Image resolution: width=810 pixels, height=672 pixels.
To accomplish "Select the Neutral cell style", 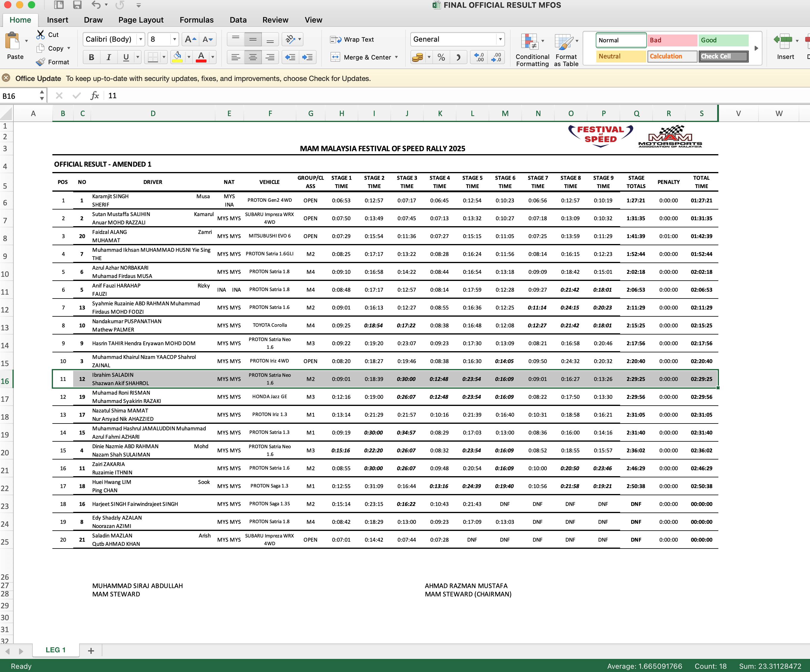I will [621, 56].
